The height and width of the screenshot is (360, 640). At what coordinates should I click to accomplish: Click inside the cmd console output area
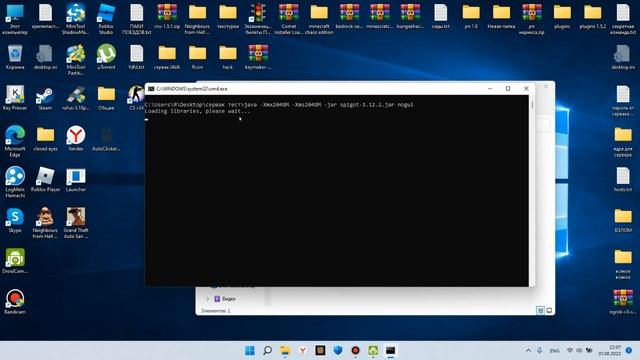tap(337, 191)
